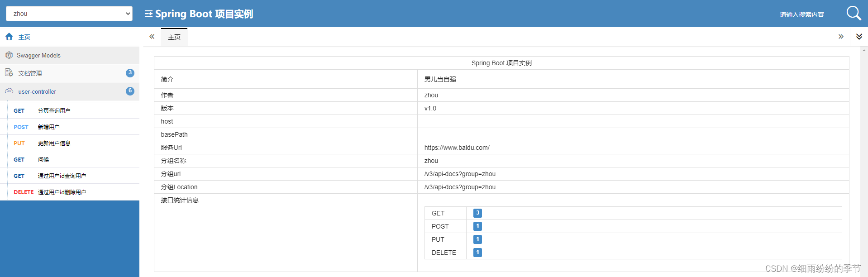This screenshot has width=868, height=277.
Task: Focus the search content input field
Action: 802,14
